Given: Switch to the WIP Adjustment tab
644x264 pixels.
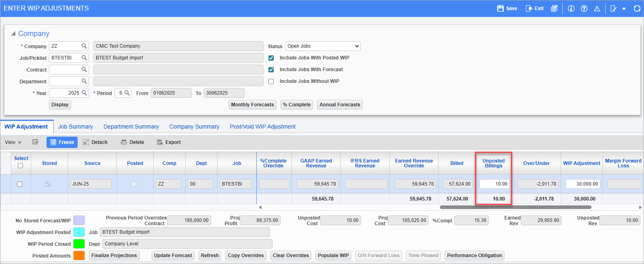Looking at the screenshot, I should click(x=26, y=127).
